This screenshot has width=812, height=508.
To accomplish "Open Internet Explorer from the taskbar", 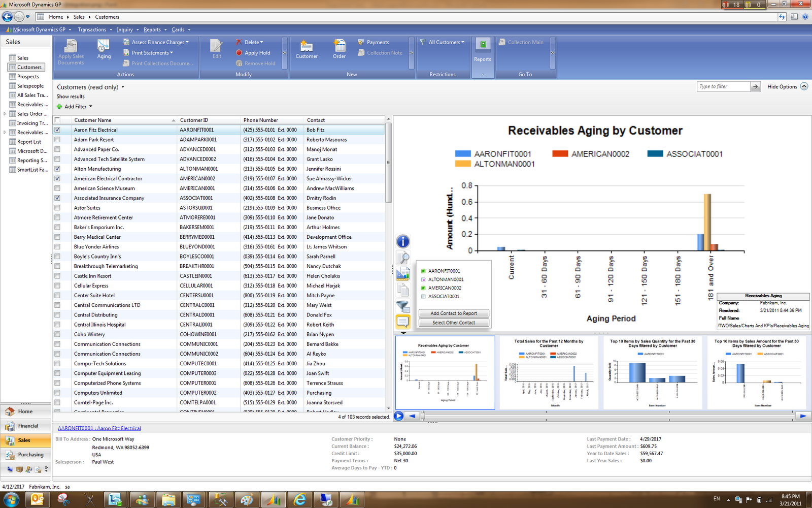I will (300, 500).
